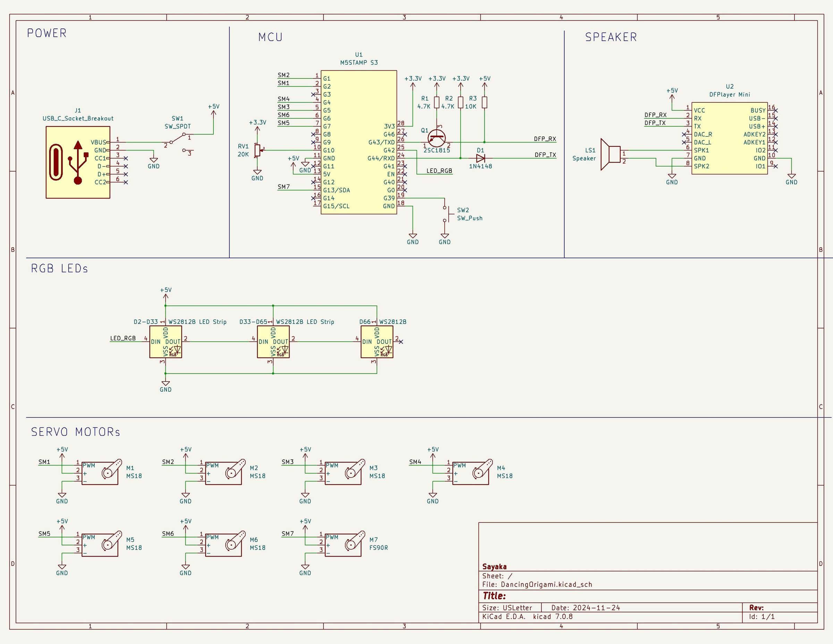
Task: Click the Size: USLetter field
Action: pos(507,608)
